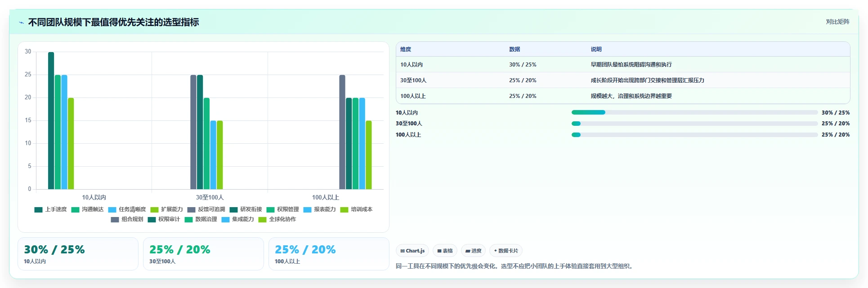Toggle the 上手速度 legend item
The image size is (868, 288).
tap(50, 209)
